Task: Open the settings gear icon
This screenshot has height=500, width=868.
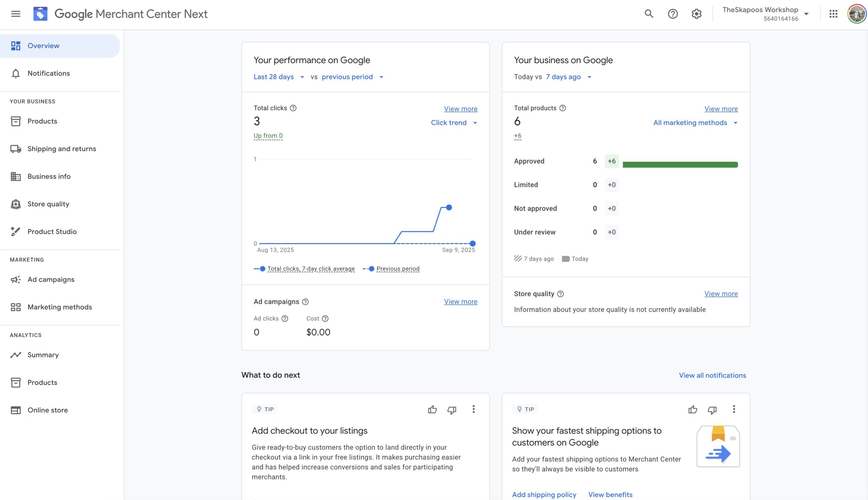Action: 696,14
